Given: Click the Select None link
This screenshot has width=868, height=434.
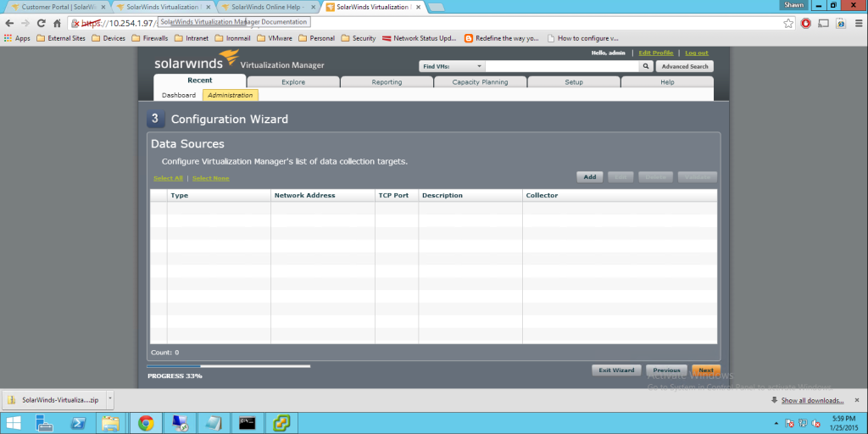Looking at the screenshot, I should click(x=211, y=178).
